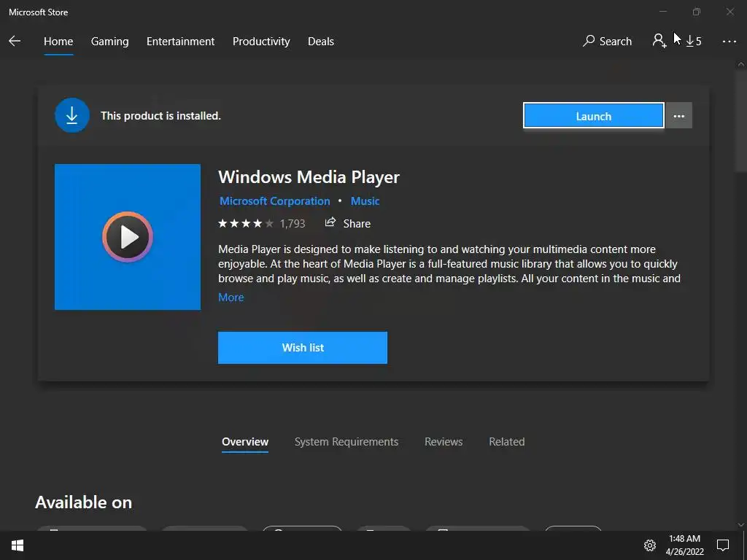Select the Overview section tab

click(245, 442)
